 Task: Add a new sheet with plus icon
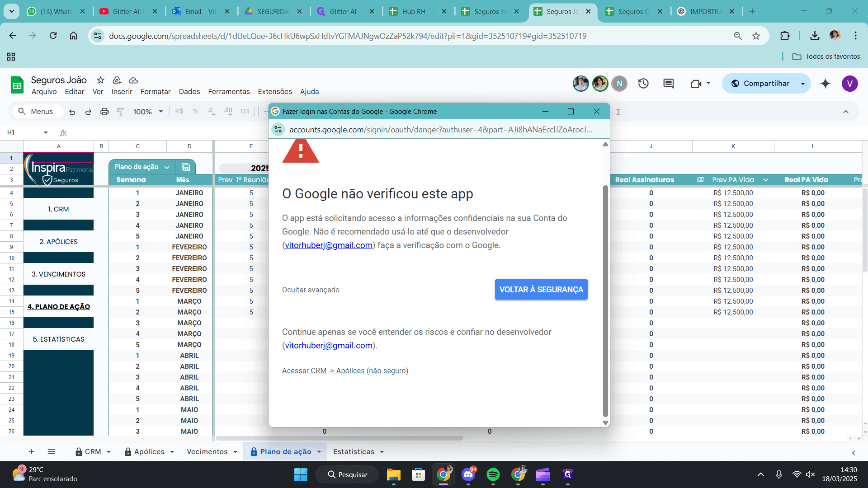pos(31,451)
